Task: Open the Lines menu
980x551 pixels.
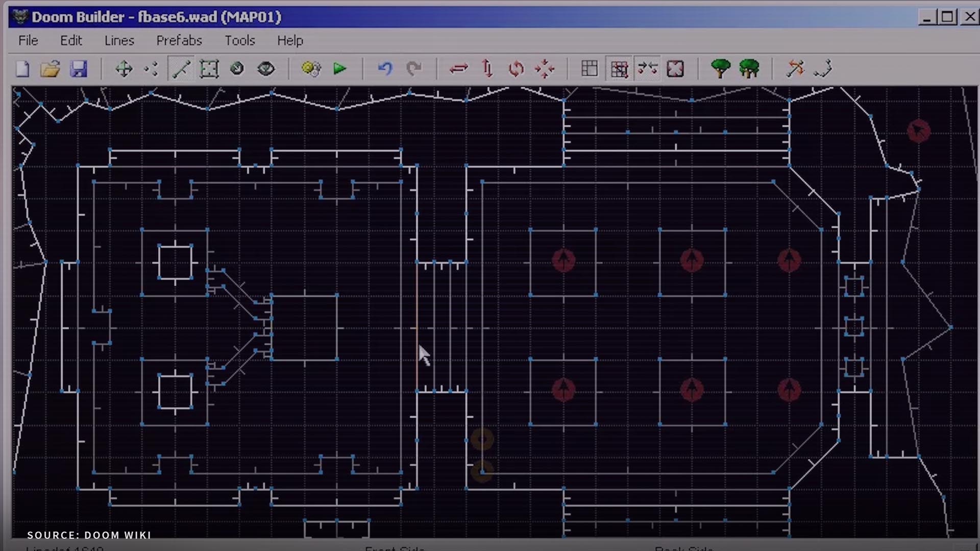Action: click(119, 40)
